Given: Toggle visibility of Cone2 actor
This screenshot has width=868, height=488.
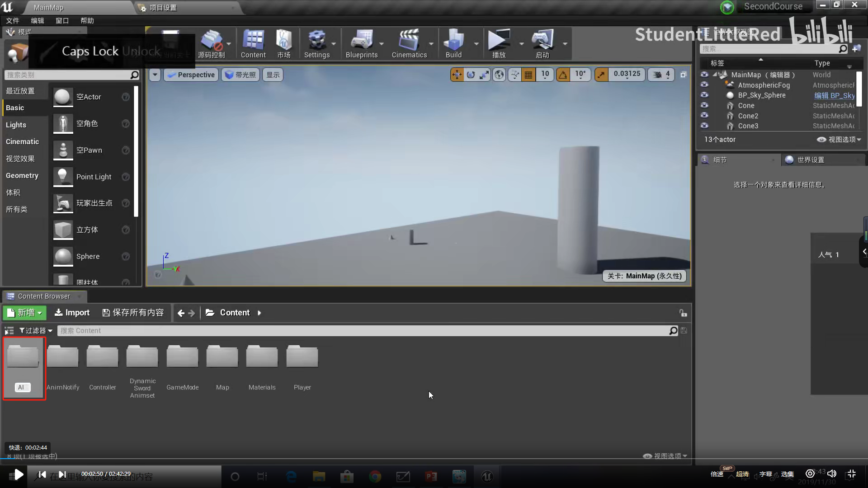Looking at the screenshot, I should coord(704,115).
